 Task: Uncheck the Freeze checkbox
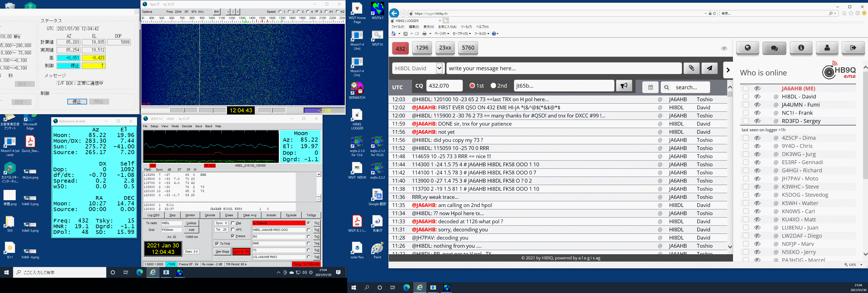tap(233, 236)
